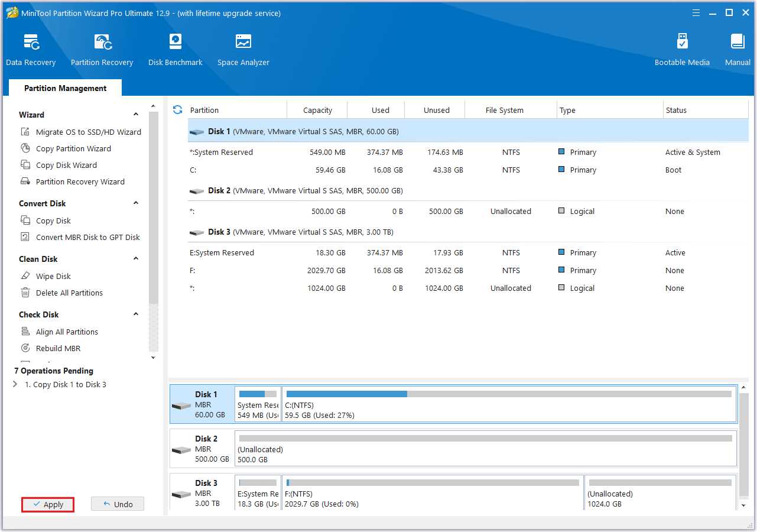Screen dimensions: 757x532
Task: Select the Disk 3 drive icon in the disk map
Action: click(x=181, y=494)
